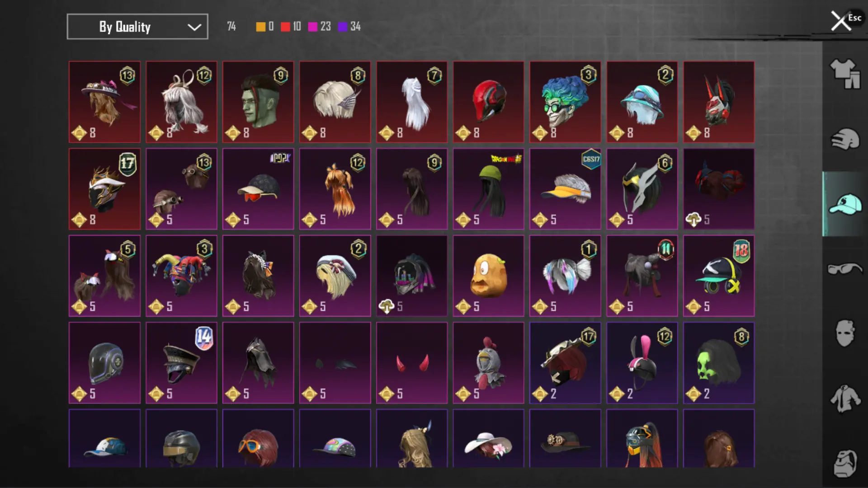The image size is (868, 488).
Task: Open the backpack category icon
Action: (x=844, y=464)
